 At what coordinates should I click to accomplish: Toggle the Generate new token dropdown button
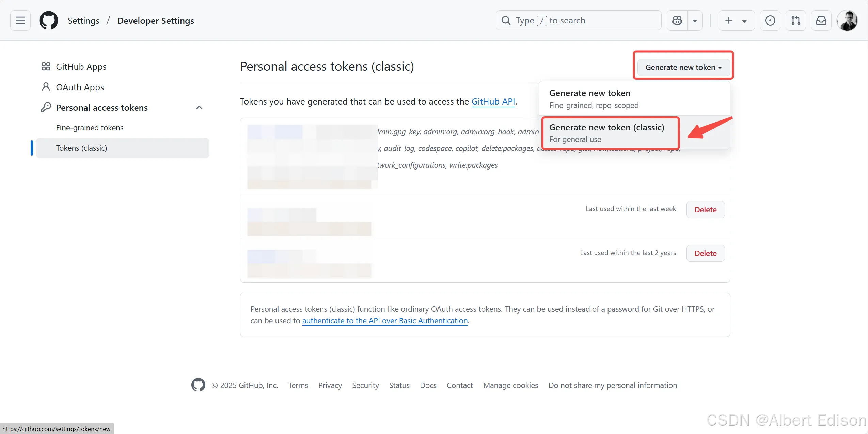click(x=683, y=67)
